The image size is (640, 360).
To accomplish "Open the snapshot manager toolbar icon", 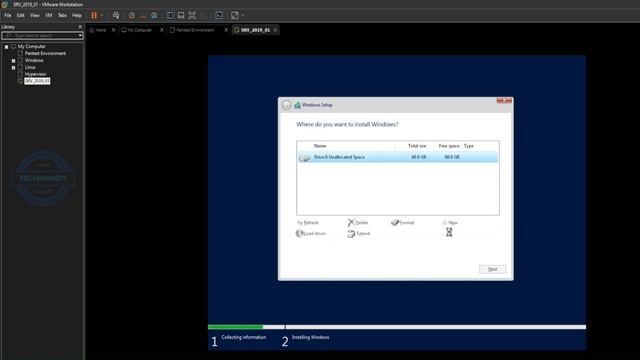I will [x=154, y=16].
